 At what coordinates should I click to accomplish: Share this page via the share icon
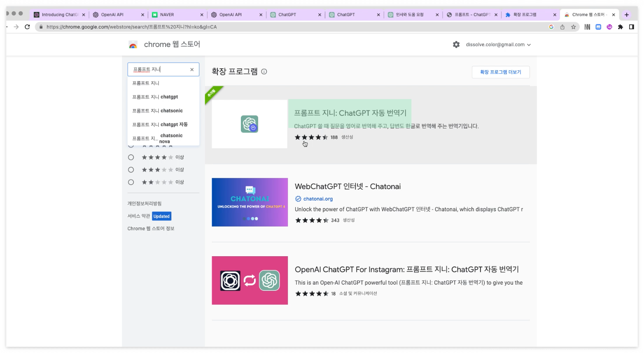(562, 27)
